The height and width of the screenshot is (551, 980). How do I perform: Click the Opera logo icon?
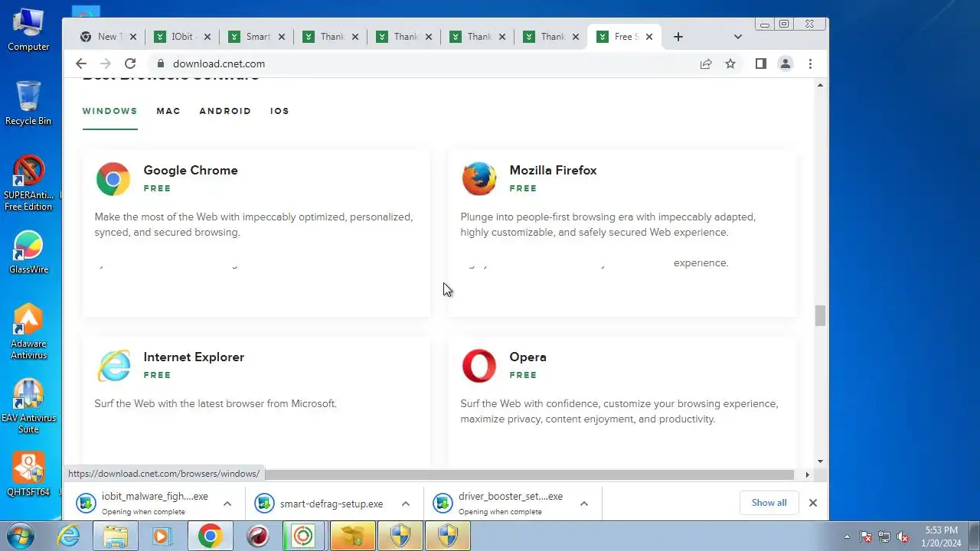click(x=479, y=366)
